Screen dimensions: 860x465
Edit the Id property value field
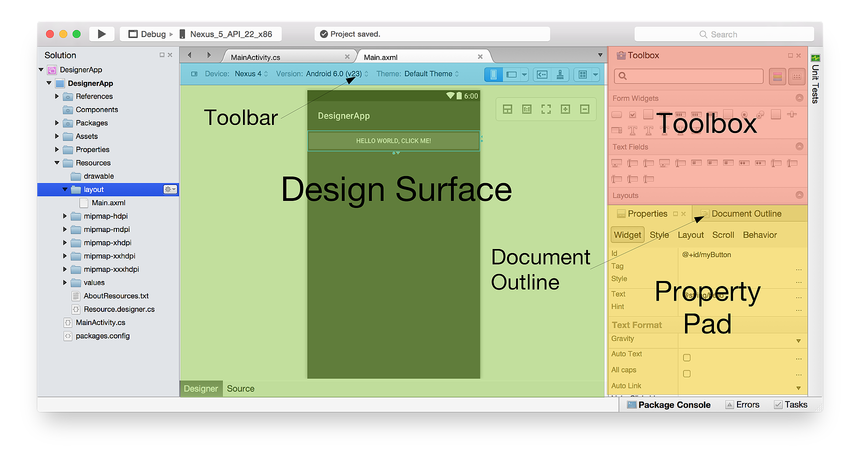click(742, 254)
